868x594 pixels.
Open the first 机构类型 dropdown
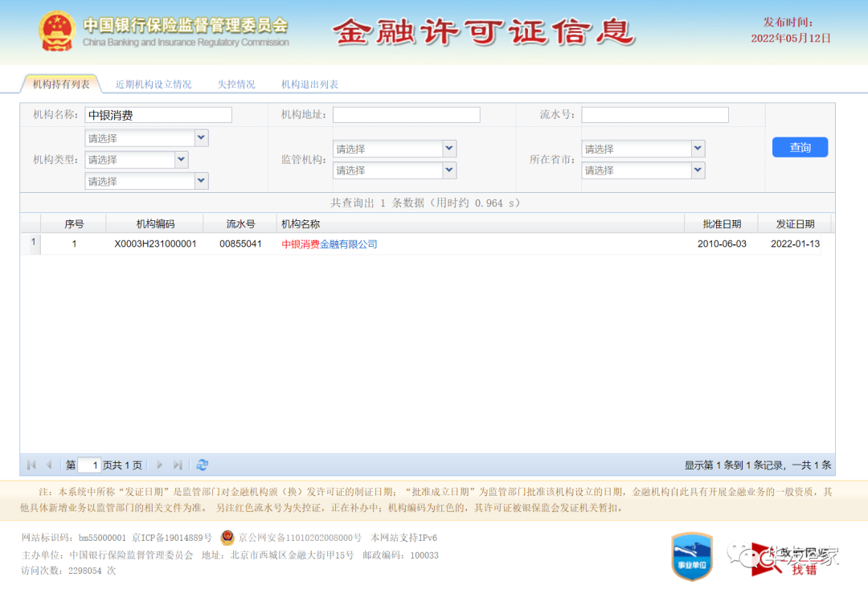pos(146,137)
